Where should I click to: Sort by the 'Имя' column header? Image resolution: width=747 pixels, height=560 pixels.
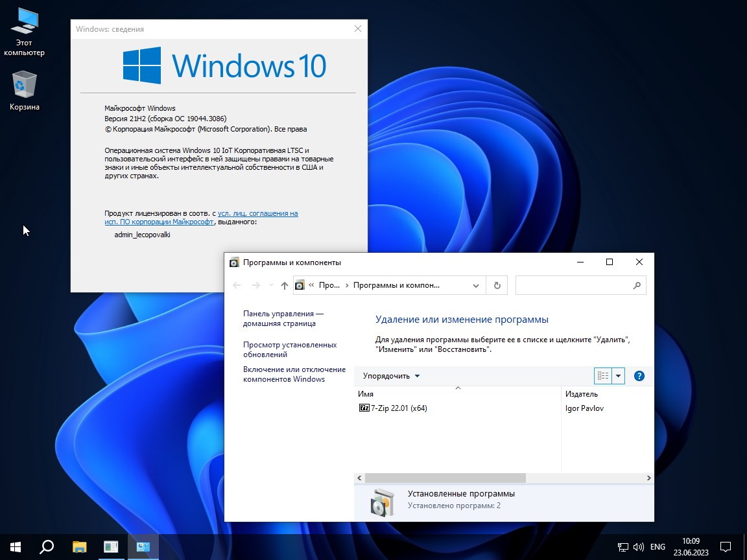(x=457, y=394)
